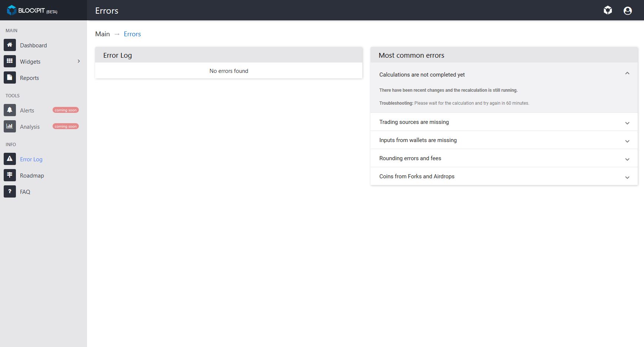Expand 'Trading sources are missing' chevron
Image resolution: width=644 pixels, height=347 pixels.
627,123
